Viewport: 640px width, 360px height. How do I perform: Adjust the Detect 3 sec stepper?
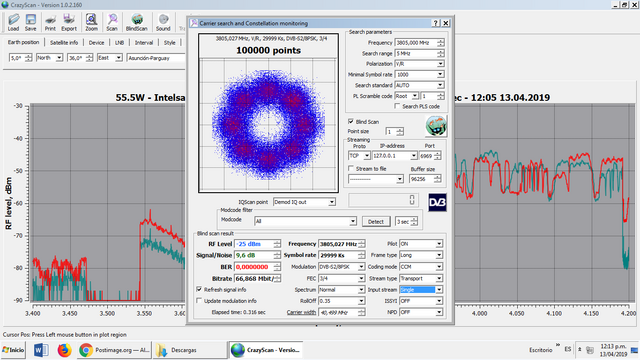[414, 222]
